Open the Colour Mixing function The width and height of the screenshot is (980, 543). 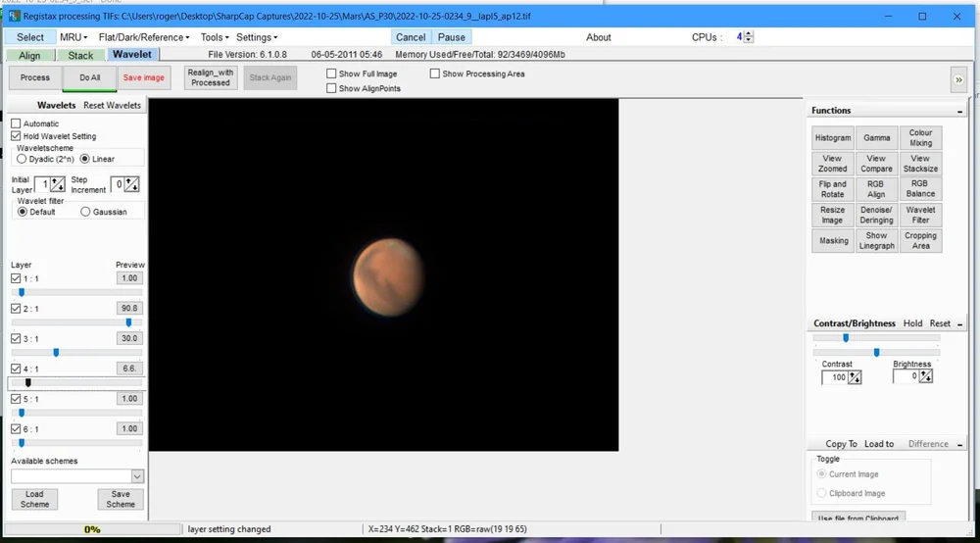[x=920, y=137]
